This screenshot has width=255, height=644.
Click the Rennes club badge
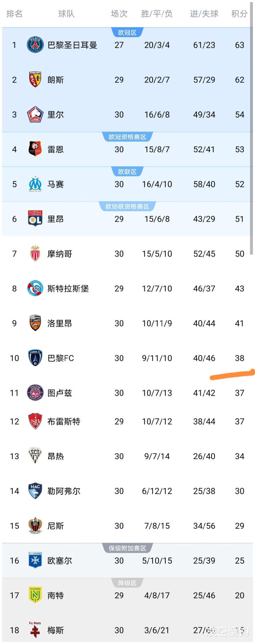click(x=35, y=149)
